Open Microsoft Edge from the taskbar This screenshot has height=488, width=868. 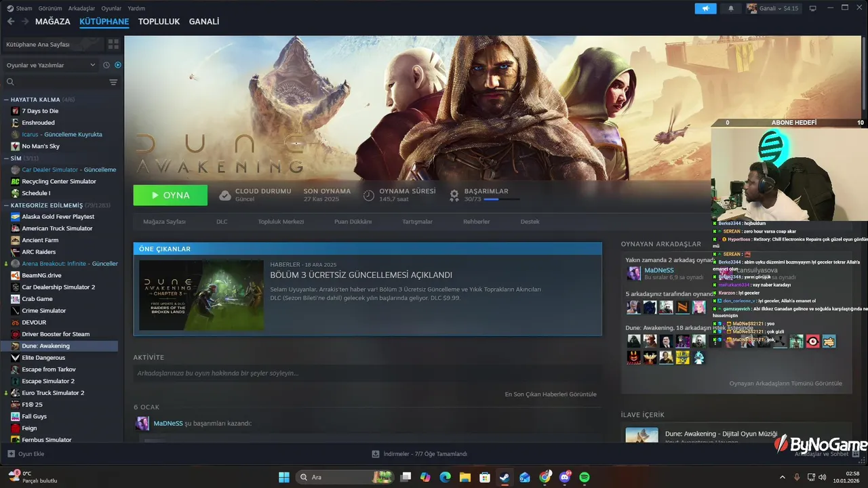click(445, 477)
